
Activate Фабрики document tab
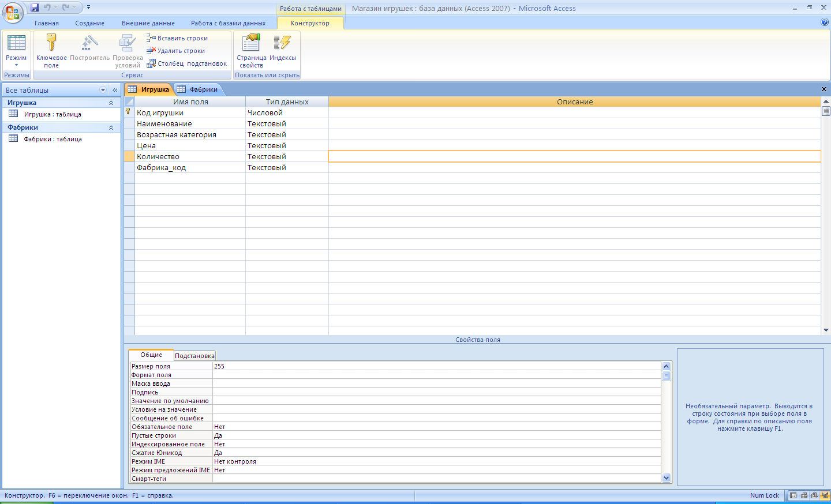pos(197,89)
